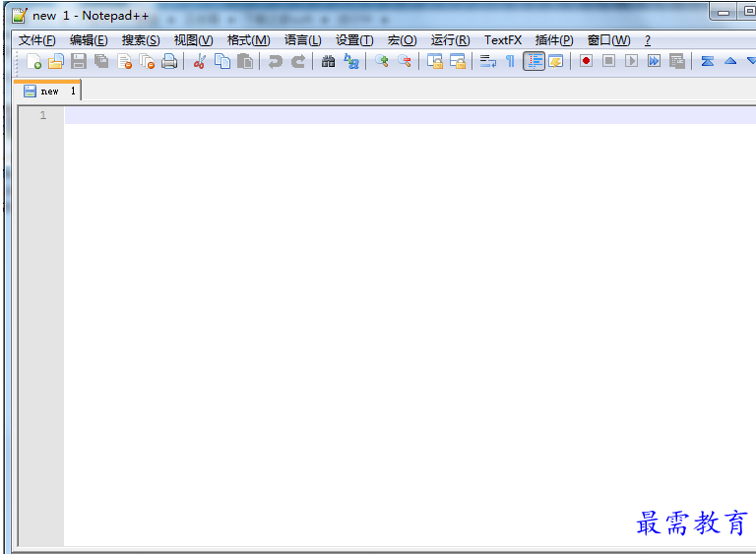Image resolution: width=756 pixels, height=554 pixels.
Task: Select the 'new 1' document tab
Action: point(48,91)
